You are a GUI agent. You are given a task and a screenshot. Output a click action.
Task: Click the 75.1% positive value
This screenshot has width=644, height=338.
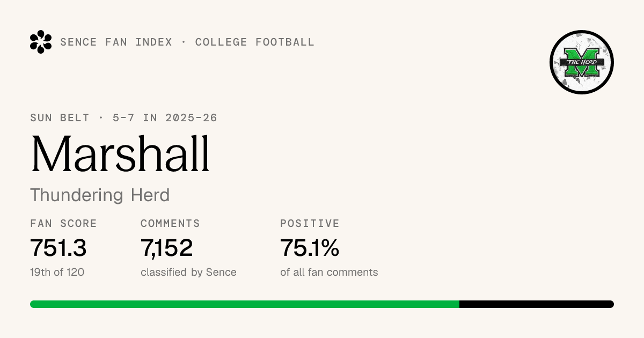[x=310, y=248]
